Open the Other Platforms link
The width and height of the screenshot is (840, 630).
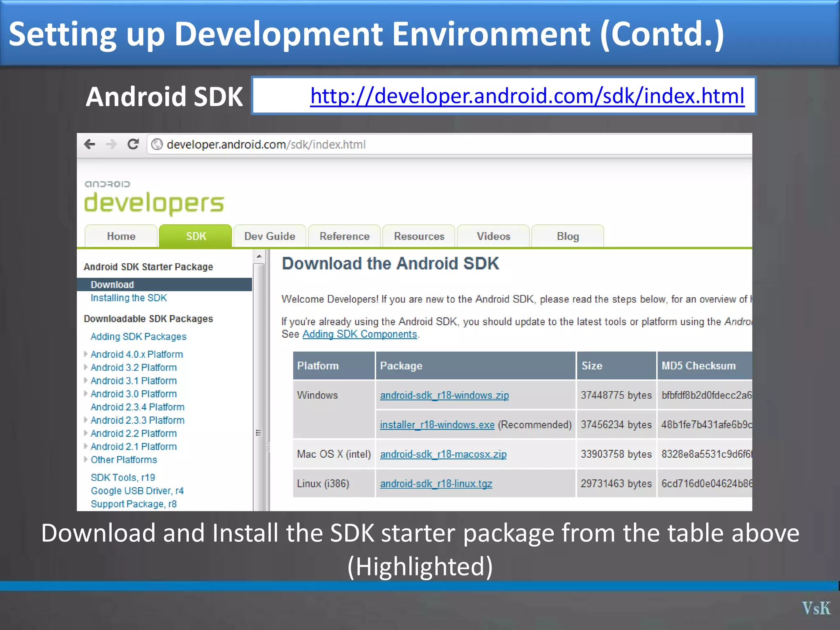(124, 459)
